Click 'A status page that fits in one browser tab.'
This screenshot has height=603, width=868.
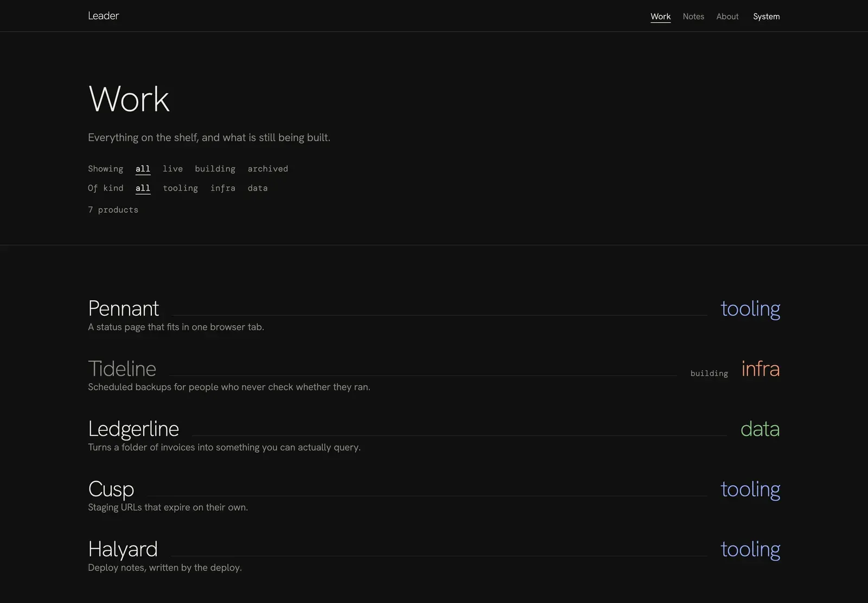point(176,327)
